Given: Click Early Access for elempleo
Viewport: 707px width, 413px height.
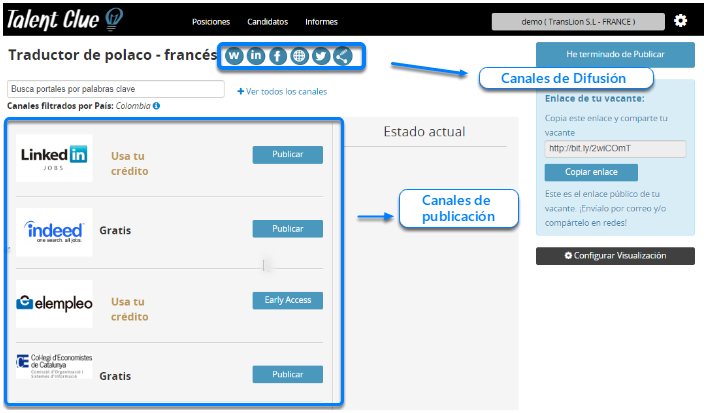Looking at the screenshot, I should pyautogui.click(x=288, y=300).
